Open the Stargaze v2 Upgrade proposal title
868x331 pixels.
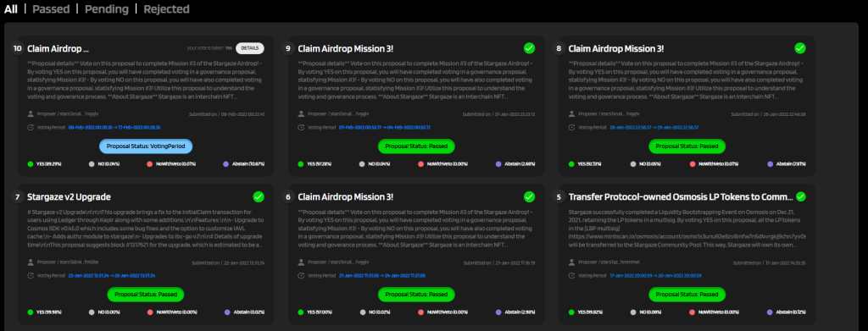(x=70, y=196)
